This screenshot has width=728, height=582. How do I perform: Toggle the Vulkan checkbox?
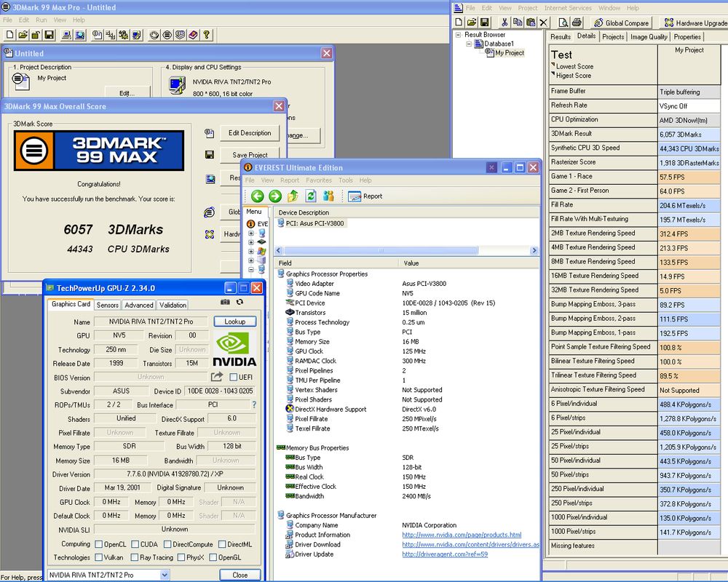point(98,557)
